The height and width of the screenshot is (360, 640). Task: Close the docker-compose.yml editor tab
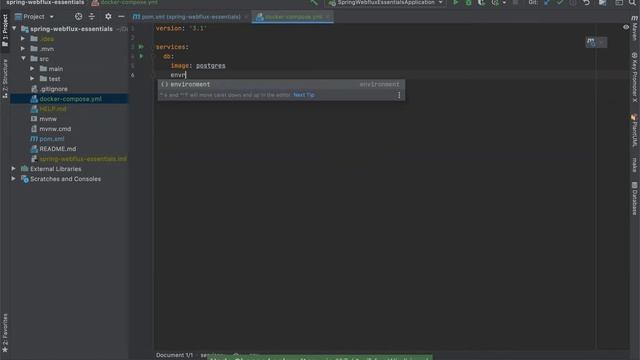click(328, 17)
